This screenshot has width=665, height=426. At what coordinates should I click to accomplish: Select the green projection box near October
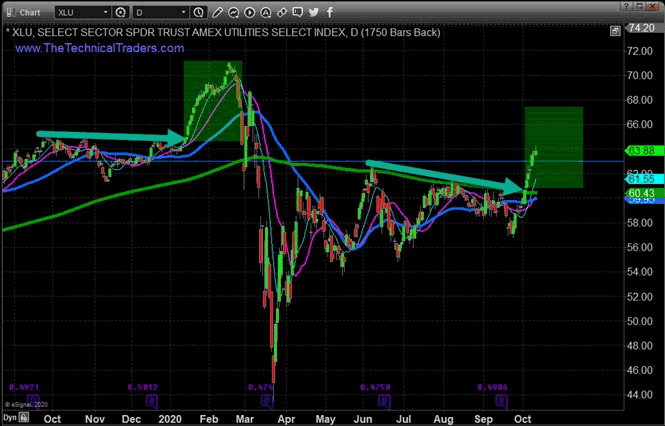point(553,147)
